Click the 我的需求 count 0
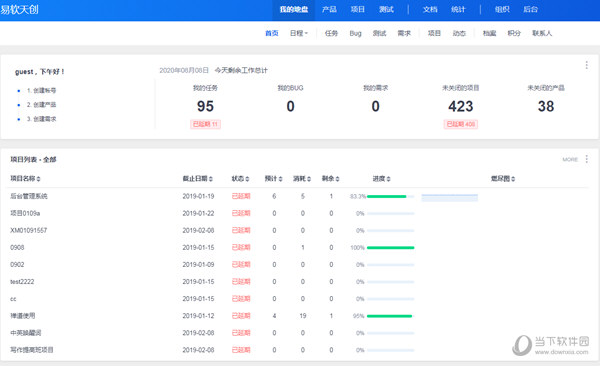This screenshot has height=366, width=600. coord(375,106)
